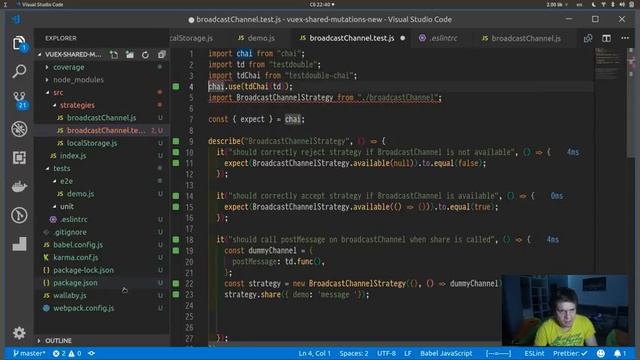Viewport: 640px width, 360px height.
Task: Open wallaby.js in the explorer
Action: [x=70, y=295]
